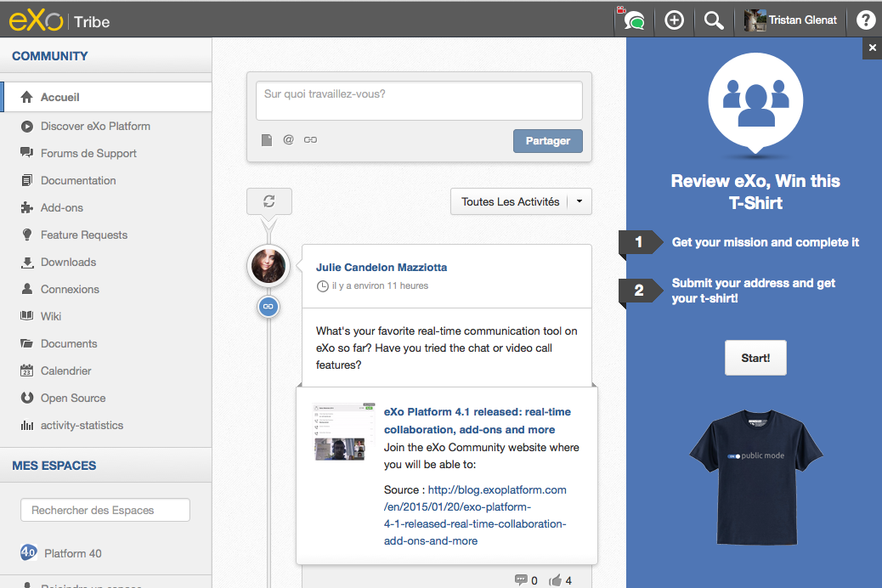Open eXo Platform 4.1 released article link
Image resolution: width=882 pixels, height=588 pixels.
(478, 421)
